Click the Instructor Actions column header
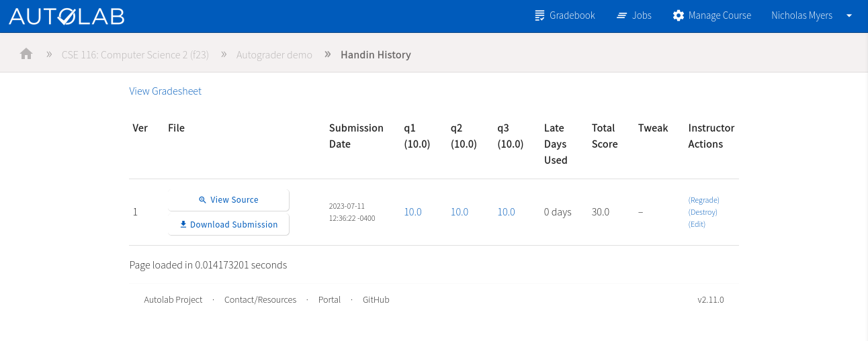Viewport: 868px width, 341px height. click(x=711, y=136)
